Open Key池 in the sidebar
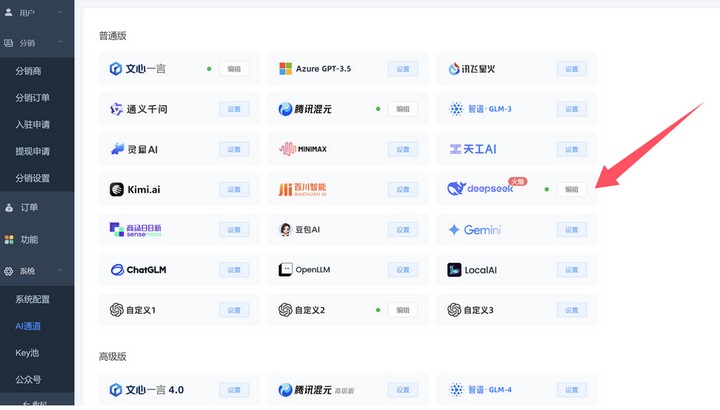Screen dimensions: 720x410 [x=27, y=353]
